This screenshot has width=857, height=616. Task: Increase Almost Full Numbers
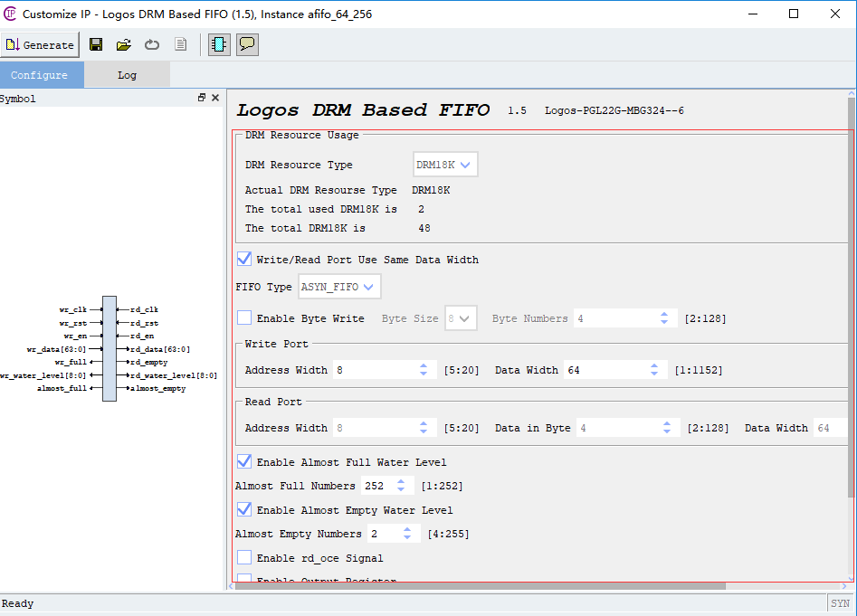click(401, 481)
